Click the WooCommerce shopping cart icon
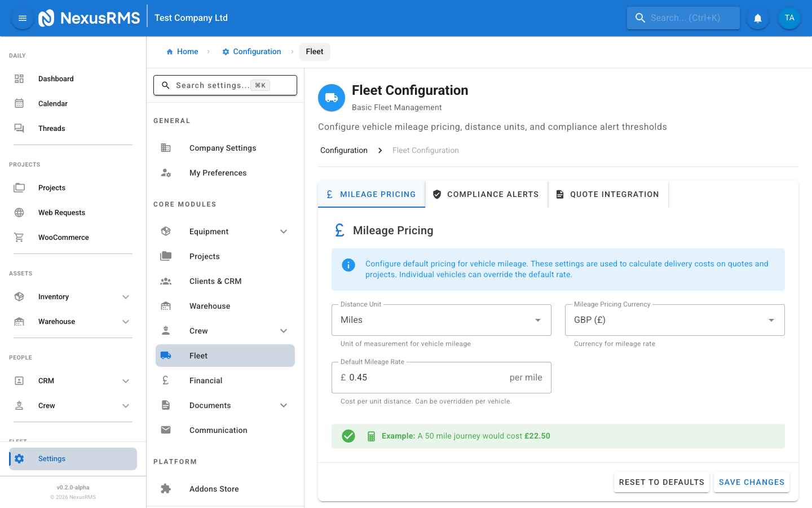 [x=20, y=237]
